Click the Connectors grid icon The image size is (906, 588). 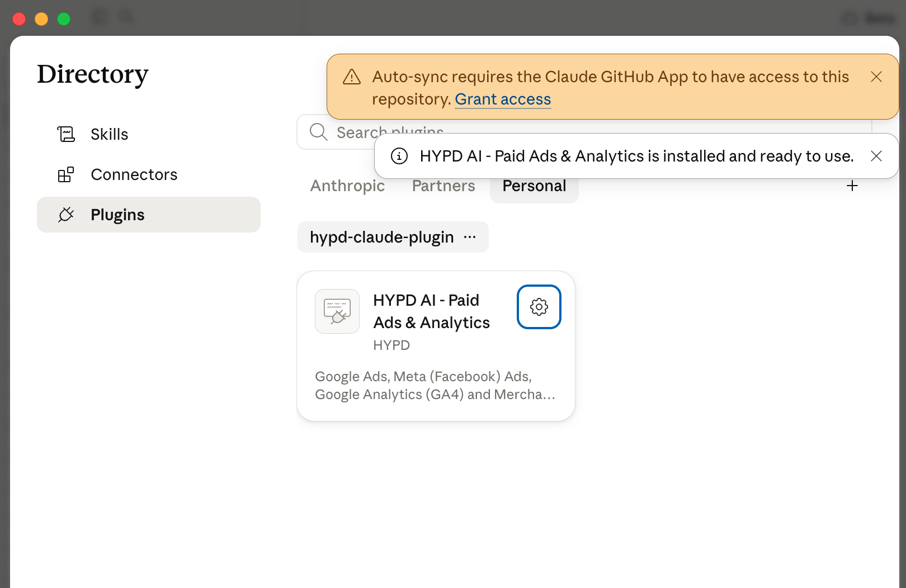(66, 174)
